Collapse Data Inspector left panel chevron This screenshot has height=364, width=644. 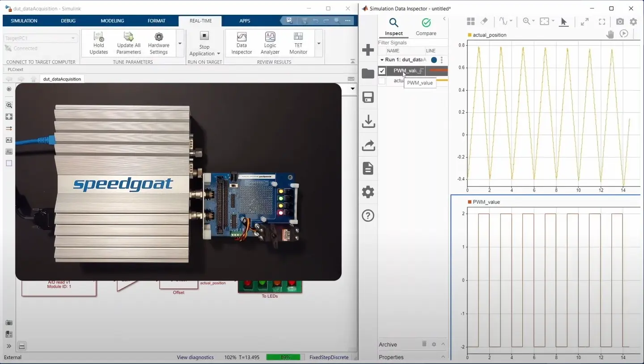[444, 19]
